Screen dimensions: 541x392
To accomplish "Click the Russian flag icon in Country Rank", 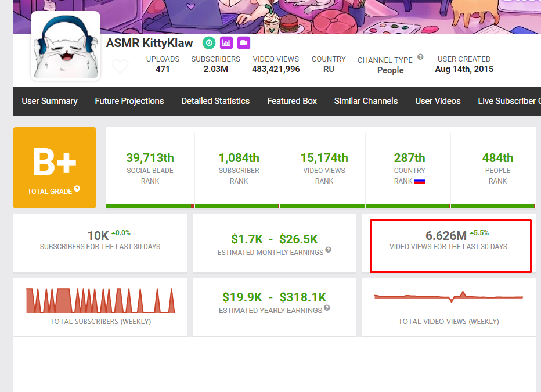I will tap(419, 181).
